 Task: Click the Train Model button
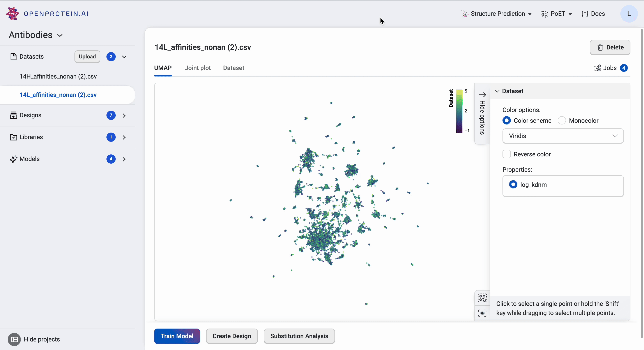177,336
